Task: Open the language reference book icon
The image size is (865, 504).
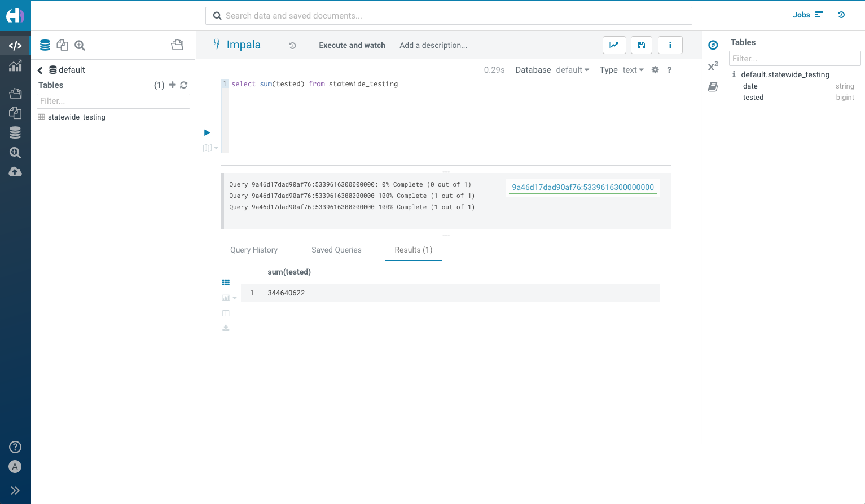Action: (x=712, y=87)
